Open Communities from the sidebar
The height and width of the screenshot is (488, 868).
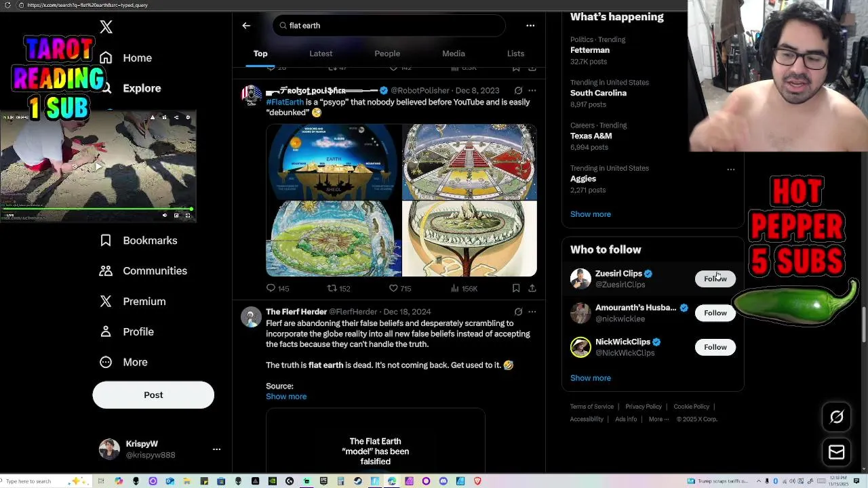coord(143,271)
